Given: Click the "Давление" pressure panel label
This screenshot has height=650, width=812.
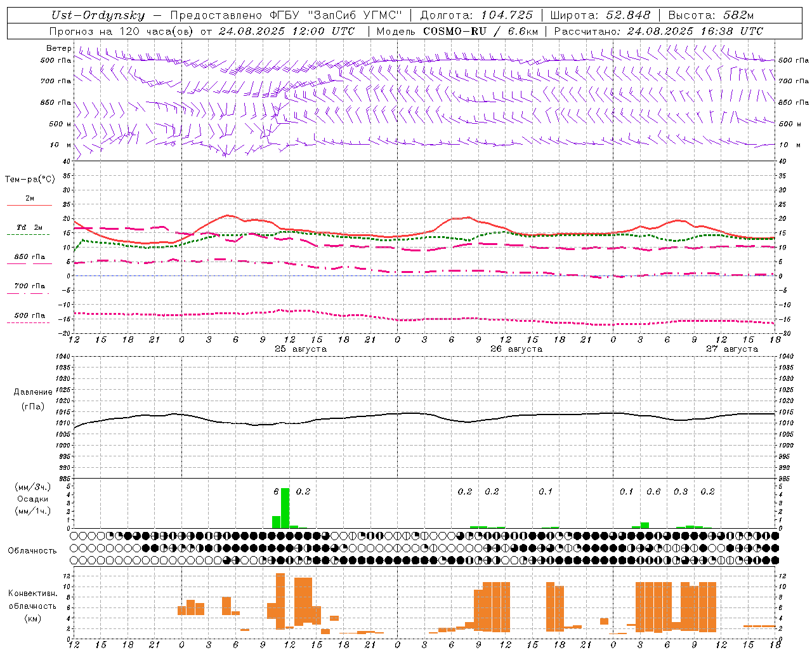Looking at the screenshot, I should point(33,392).
